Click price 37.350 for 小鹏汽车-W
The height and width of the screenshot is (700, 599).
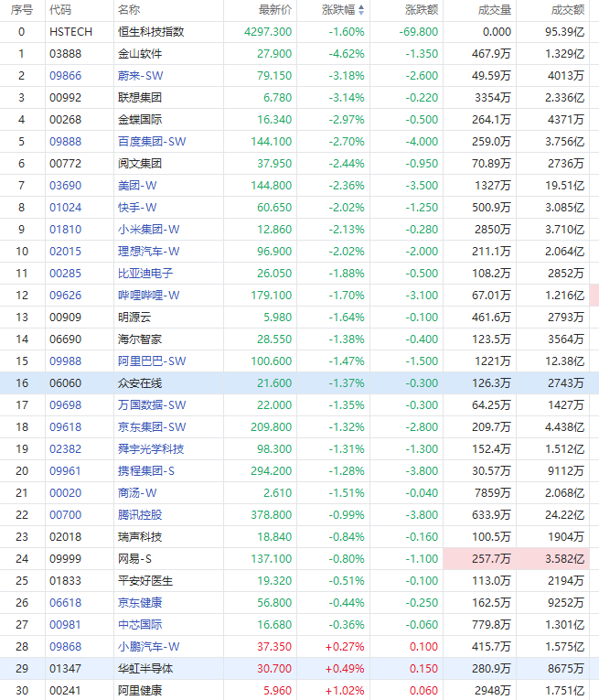274,646
